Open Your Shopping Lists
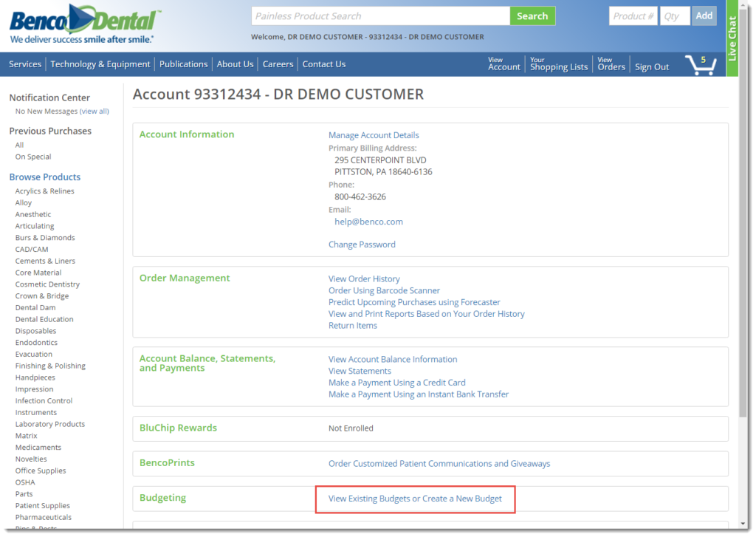 tap(559, 64)
